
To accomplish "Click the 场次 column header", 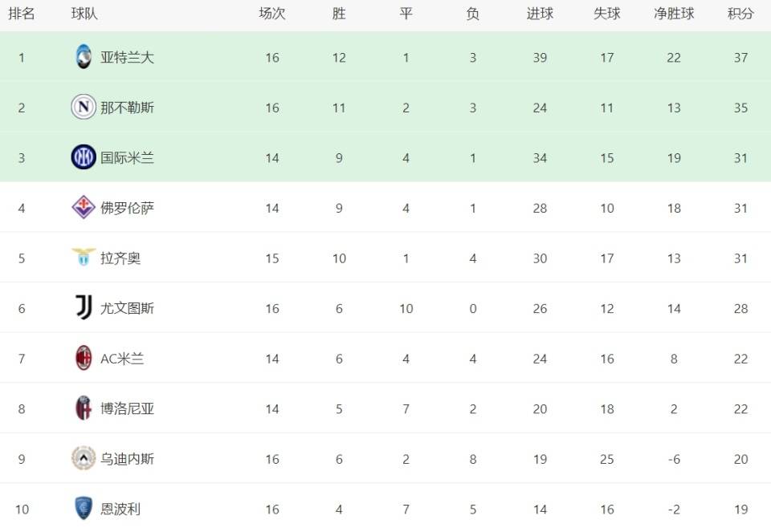I will (x=272, y=14).
